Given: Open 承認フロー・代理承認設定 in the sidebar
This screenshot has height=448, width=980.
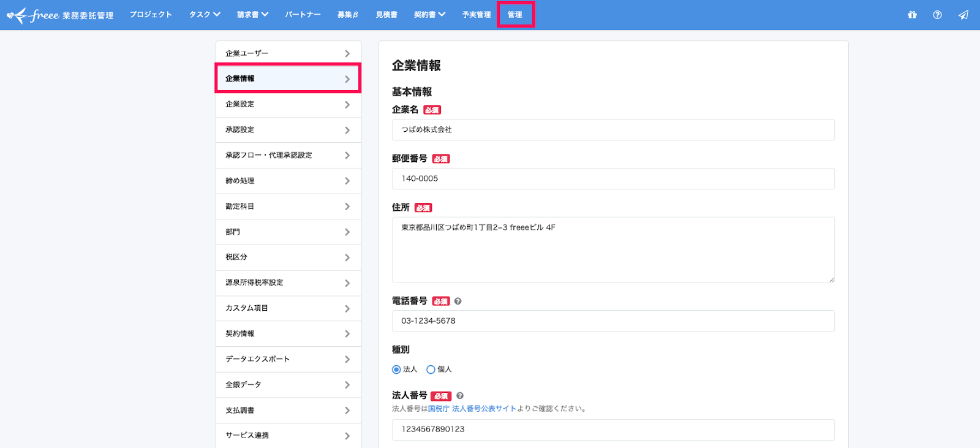Looking at the screenshot, I should (x=288, y=156).
